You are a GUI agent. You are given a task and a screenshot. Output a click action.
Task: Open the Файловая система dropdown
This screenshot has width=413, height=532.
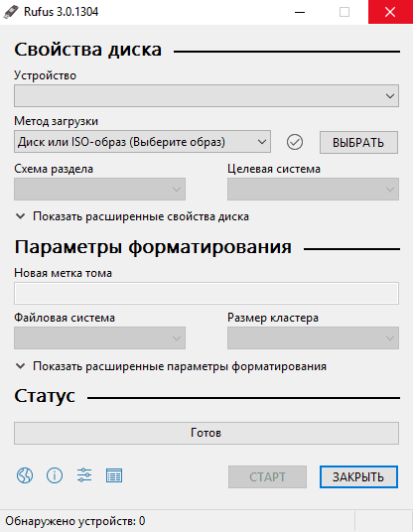click(99, 337)
